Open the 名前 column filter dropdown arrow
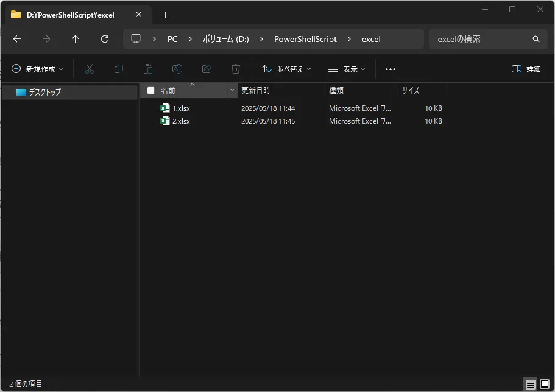 tap(232, 90)
